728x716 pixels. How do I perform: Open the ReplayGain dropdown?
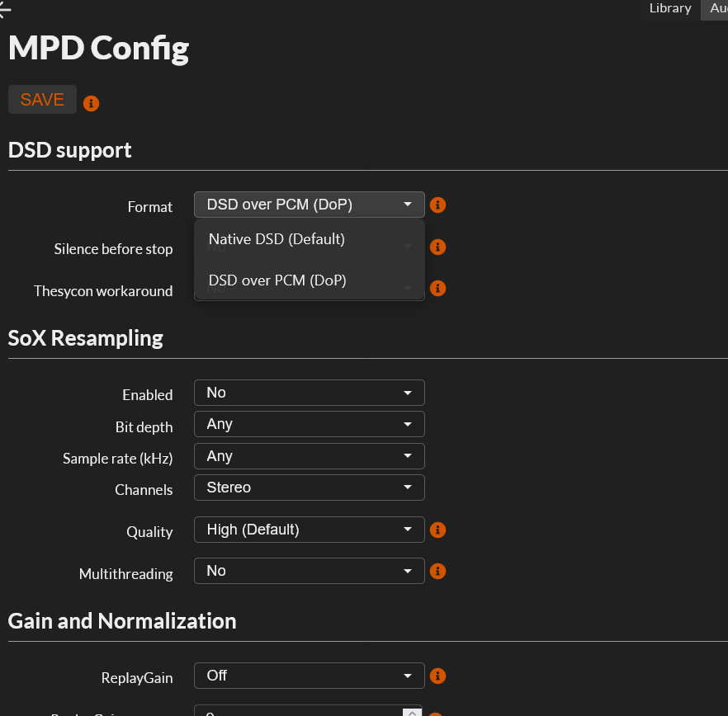(x=310, y=676)
